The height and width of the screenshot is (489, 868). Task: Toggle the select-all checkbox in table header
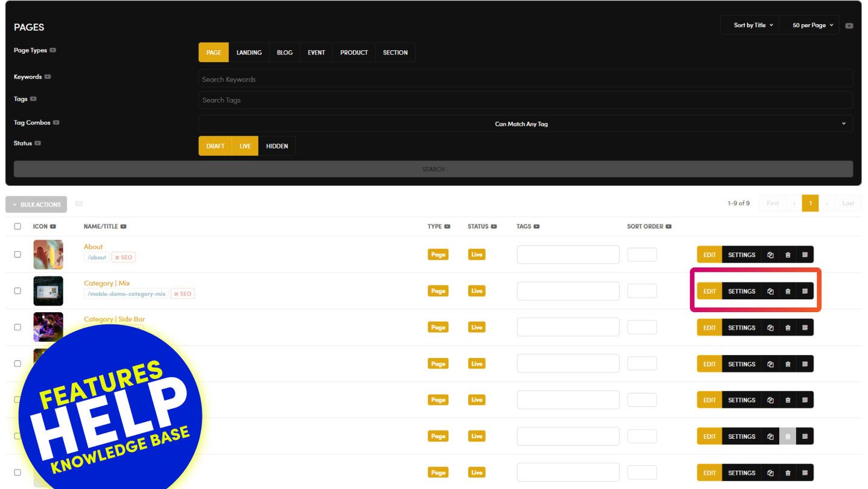tap(17, 226)
